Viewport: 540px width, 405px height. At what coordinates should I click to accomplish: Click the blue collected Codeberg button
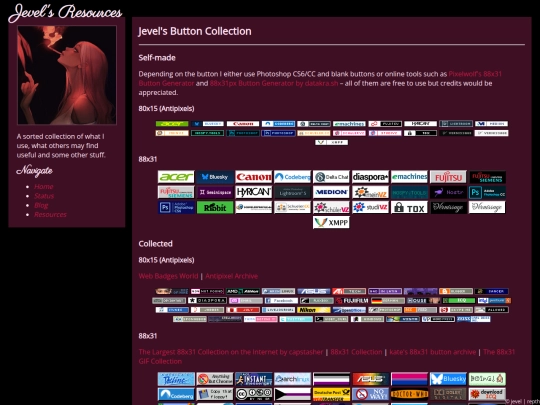click(x=176, y=394)
